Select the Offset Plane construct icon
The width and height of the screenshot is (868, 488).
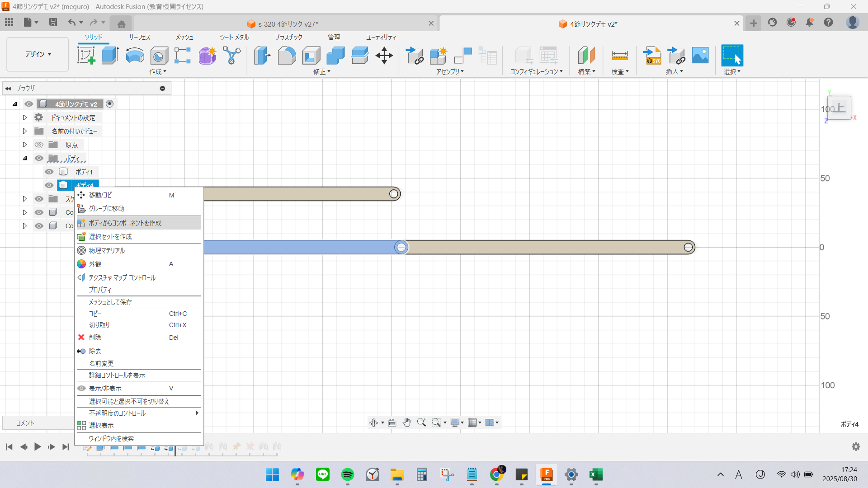click(586, 56)
